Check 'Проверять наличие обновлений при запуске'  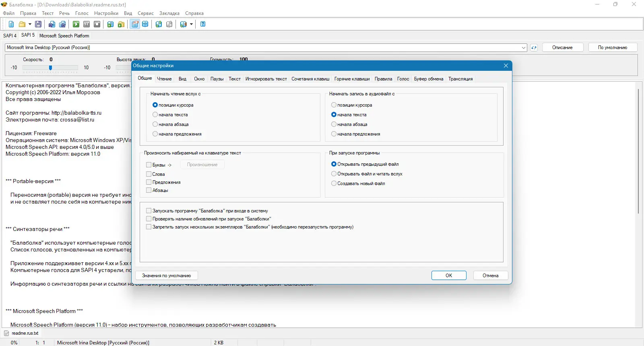(208, 219)
